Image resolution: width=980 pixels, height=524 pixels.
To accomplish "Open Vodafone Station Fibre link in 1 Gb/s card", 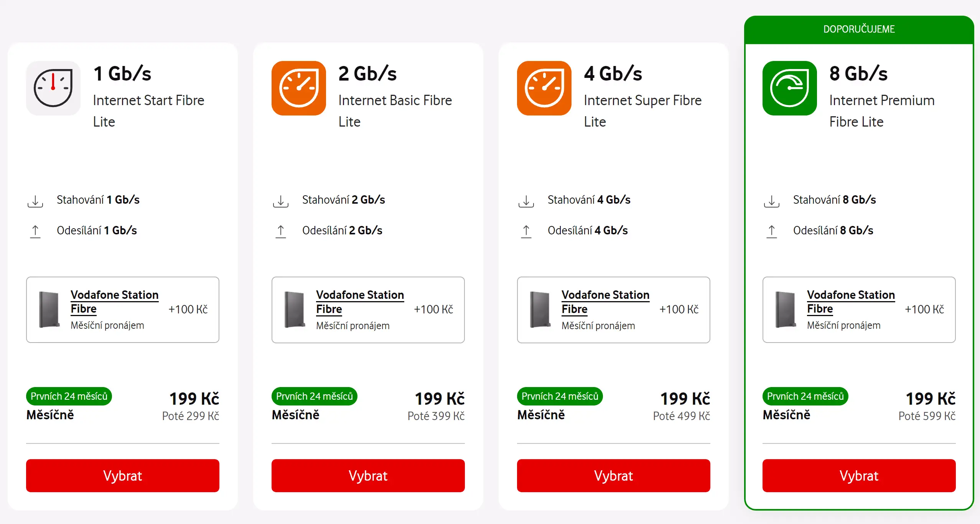I will click(114, 302).
